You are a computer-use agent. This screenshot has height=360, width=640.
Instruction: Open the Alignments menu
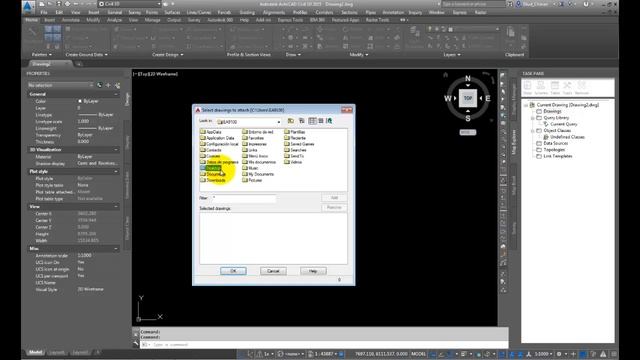click(273, 13)
